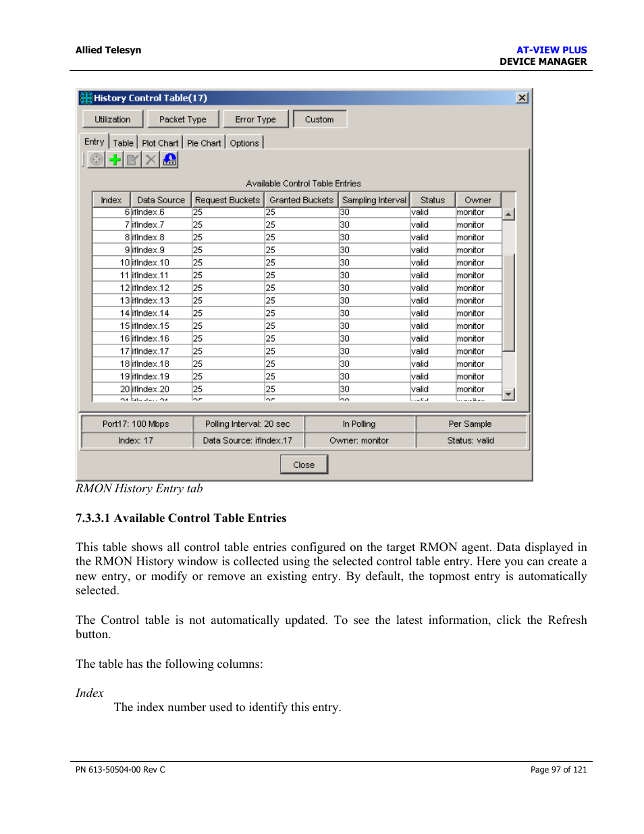This screenshot has height=834, width=644.
Task: Click the Owner column header
Action: pos(478,200)
